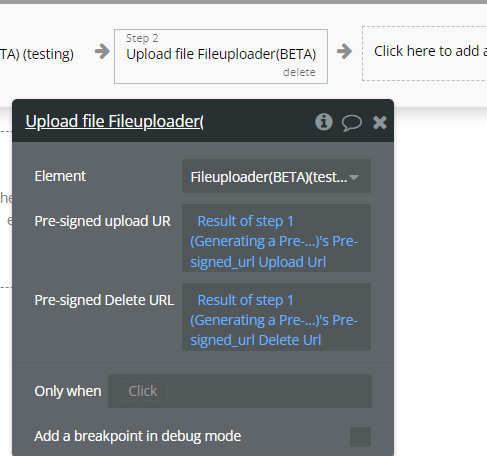Close the Upload file properties panel

coord(380,122)
